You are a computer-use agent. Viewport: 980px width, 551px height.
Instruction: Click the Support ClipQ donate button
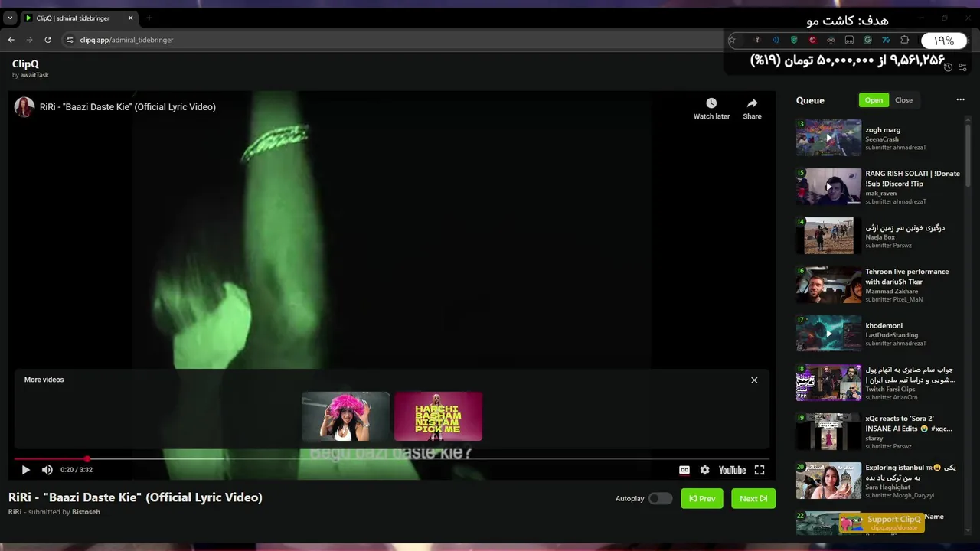[x=882, y=523]
